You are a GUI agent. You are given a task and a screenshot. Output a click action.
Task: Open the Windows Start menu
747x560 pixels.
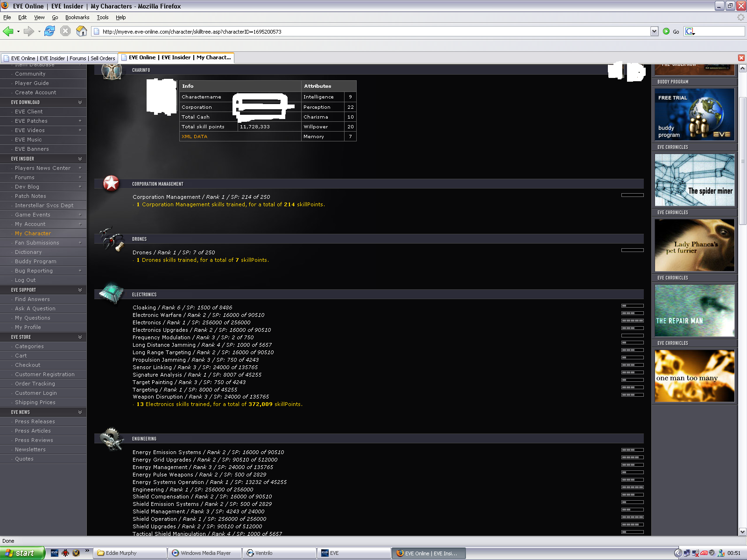[x=22, y=553]
